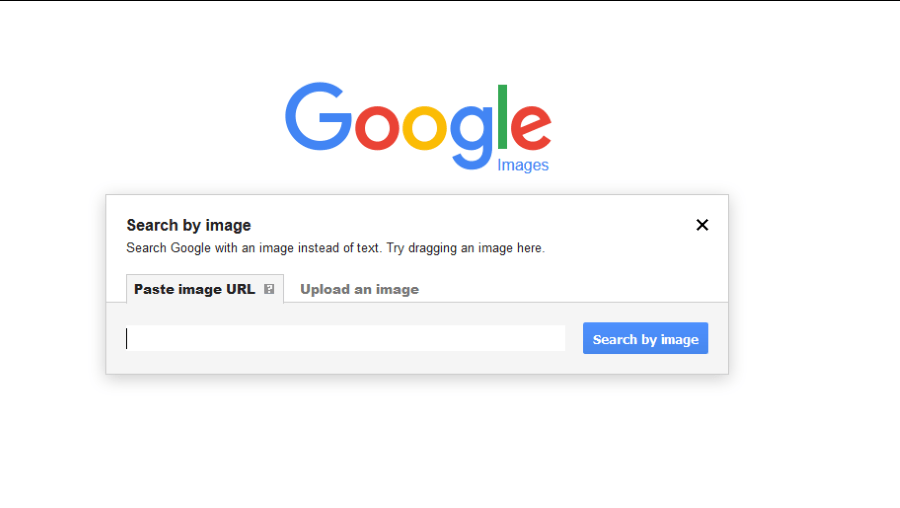The image size is (900, 508).
Task: Click the red letter o in Google logo
Action: click(x=377, y=127)
